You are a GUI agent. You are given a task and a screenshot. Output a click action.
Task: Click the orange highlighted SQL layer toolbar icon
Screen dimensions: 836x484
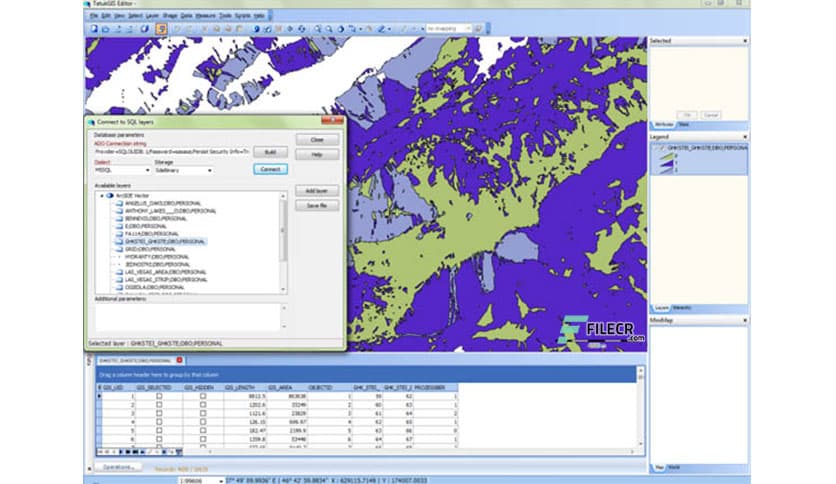click(160, 29)
